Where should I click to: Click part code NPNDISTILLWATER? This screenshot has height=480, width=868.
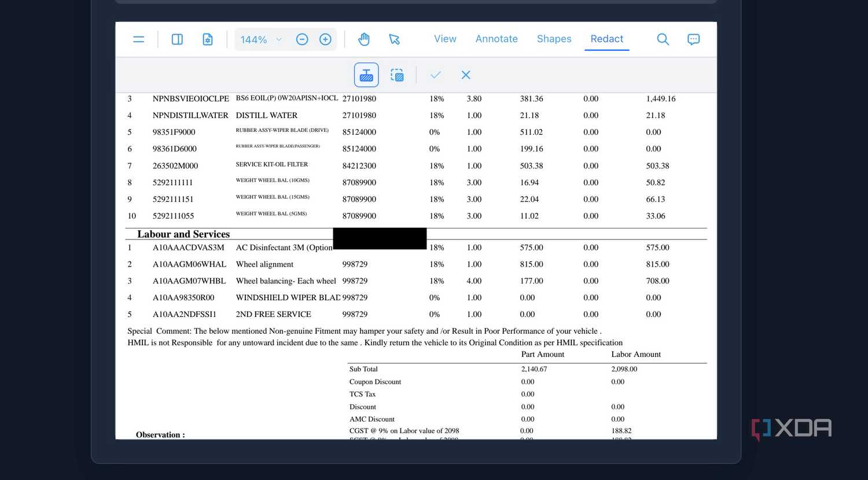point(190,116)
